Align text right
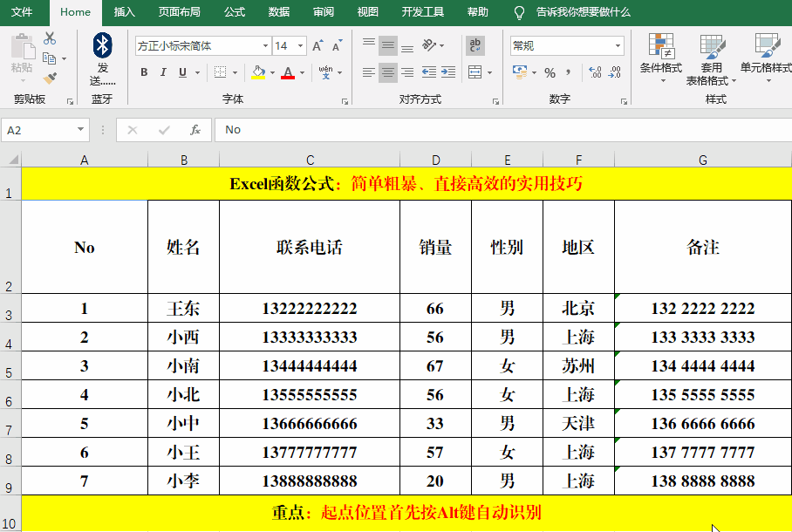Image resolution: width=792 pixels, height=532 pixels. coord(407,72)
